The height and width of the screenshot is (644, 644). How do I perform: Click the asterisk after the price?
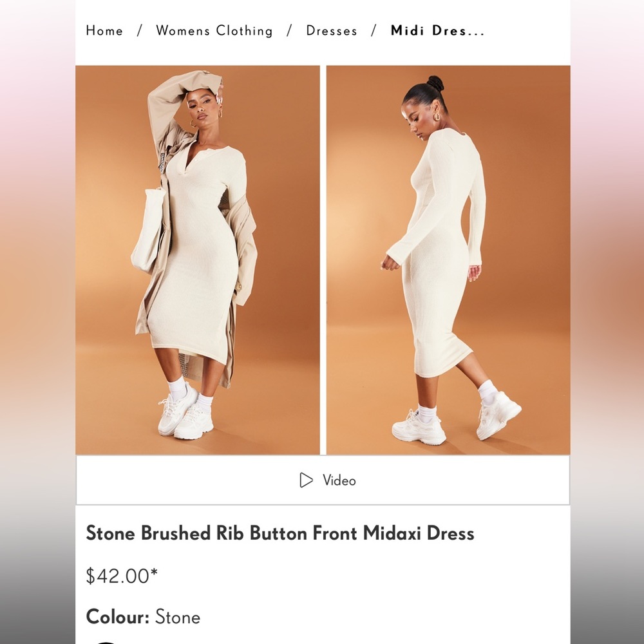(154, 572)
